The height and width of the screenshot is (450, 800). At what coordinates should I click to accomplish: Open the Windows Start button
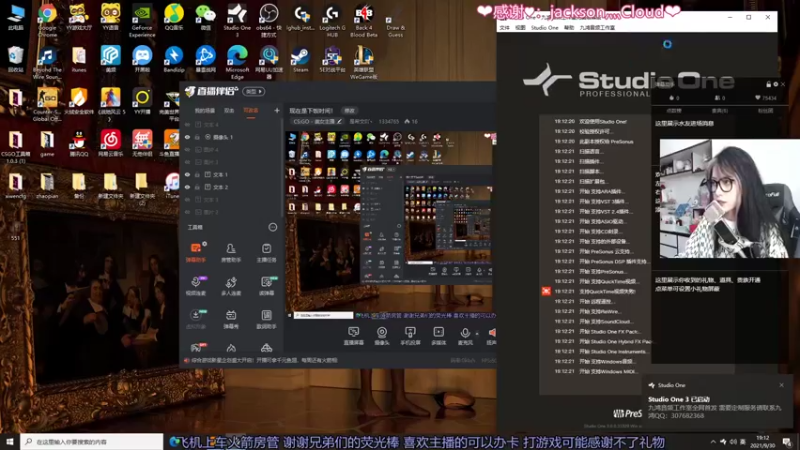click(x=10, y=441)
